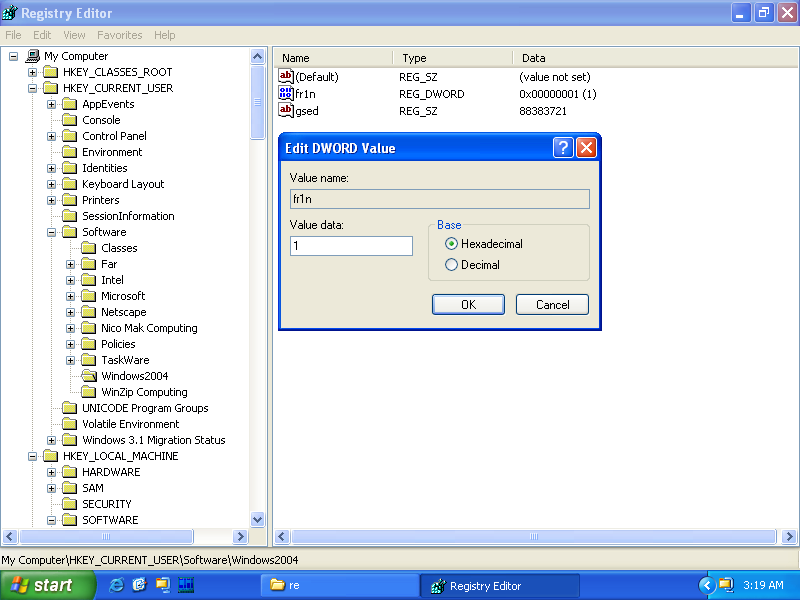
Task: Click the Value data input field
Action: pos(351,246)
